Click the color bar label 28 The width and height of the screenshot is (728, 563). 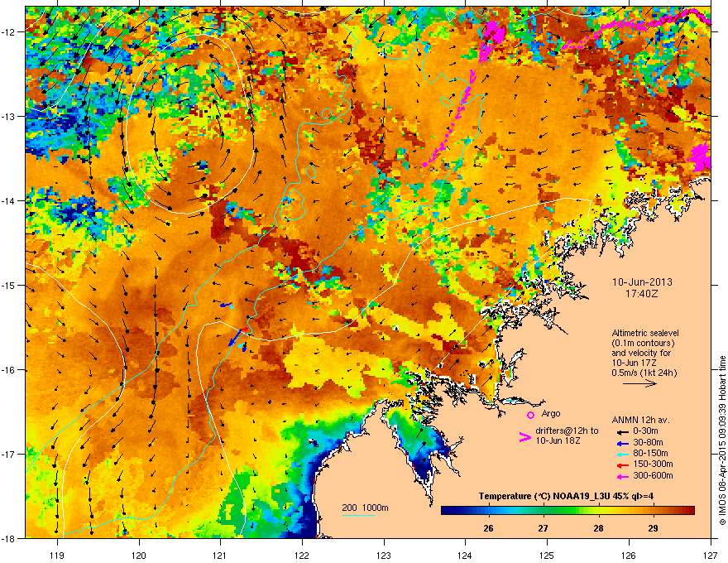pyautogui.click(x=598, y=528)
